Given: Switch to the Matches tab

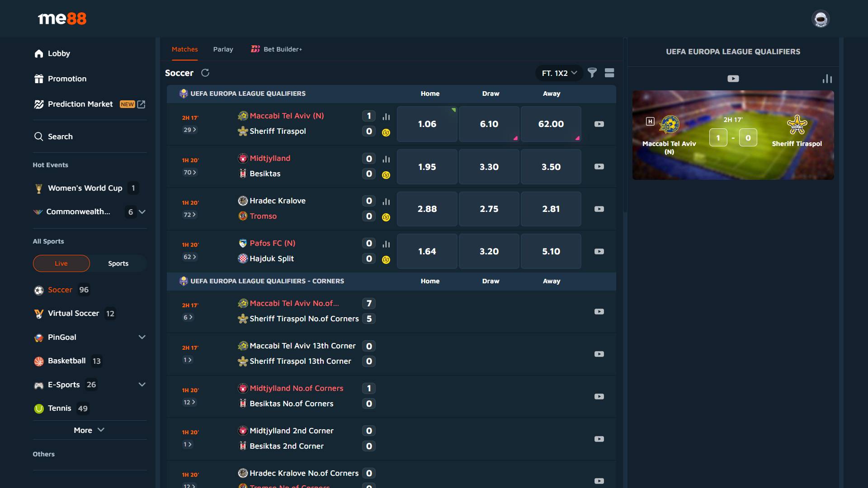Looking at the screenshot, I should tap(184, 49).
